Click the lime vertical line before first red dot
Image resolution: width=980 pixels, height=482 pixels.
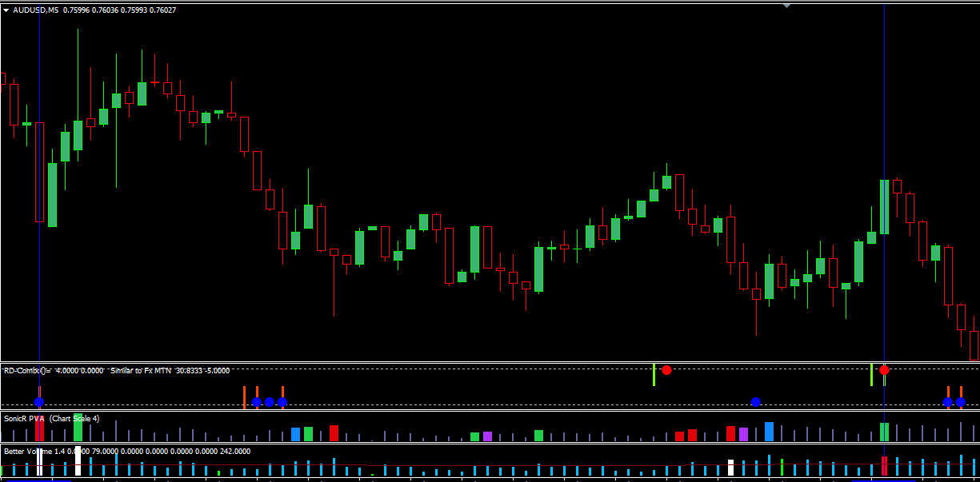[654, 375]
